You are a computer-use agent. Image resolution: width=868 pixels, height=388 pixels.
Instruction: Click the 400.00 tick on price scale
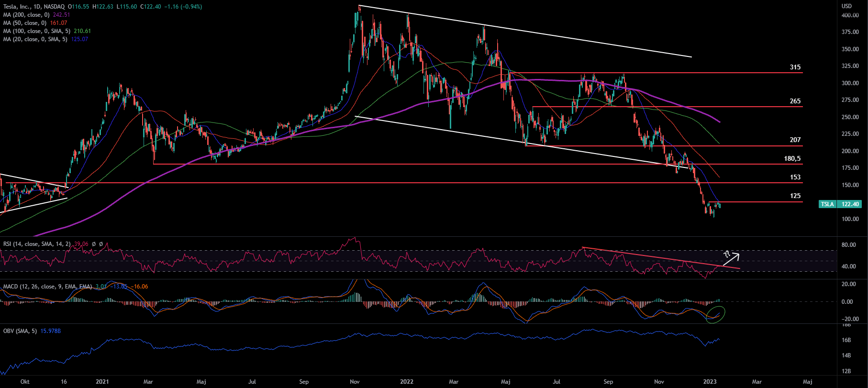[x=850, y=15]
